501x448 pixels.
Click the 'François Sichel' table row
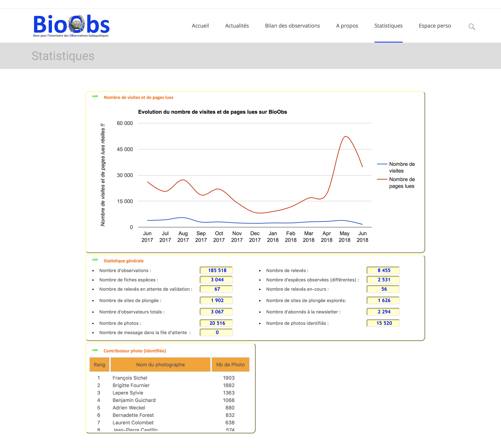[x=169, y=378]
